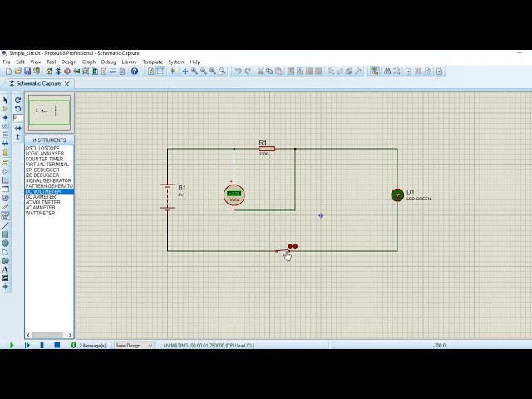Image resolution: width=532 pixels, height=399 pixels.
Task: Click the blue pan/center view icon
Action: coord(185,71)
